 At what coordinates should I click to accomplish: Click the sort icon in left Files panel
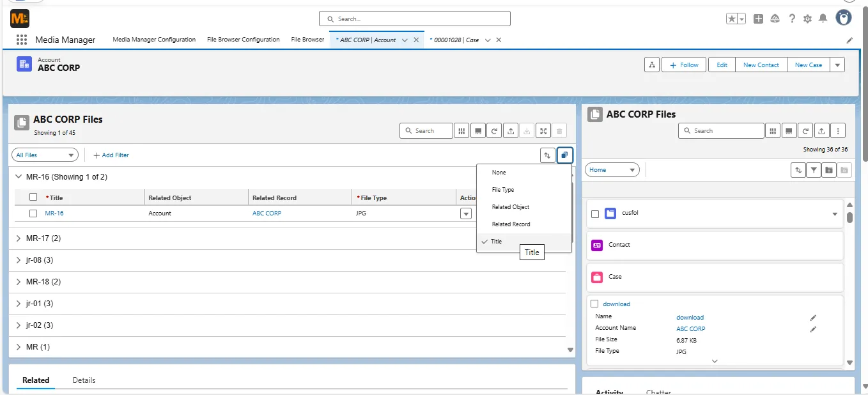(x=547, y=155)
